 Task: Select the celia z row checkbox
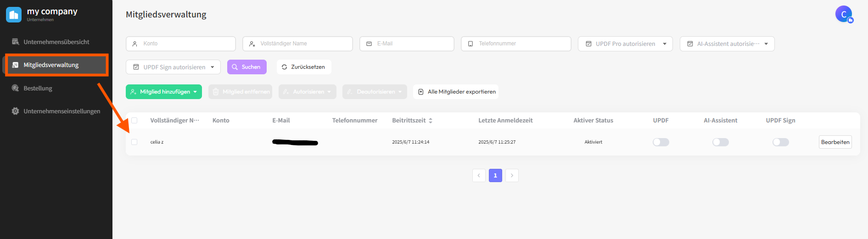click(x=134, y=142)
